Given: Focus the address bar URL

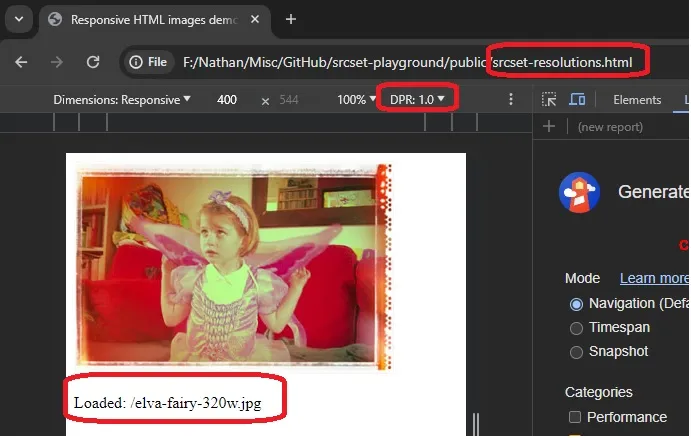Looking at the screenshot, I should (408, 63).
